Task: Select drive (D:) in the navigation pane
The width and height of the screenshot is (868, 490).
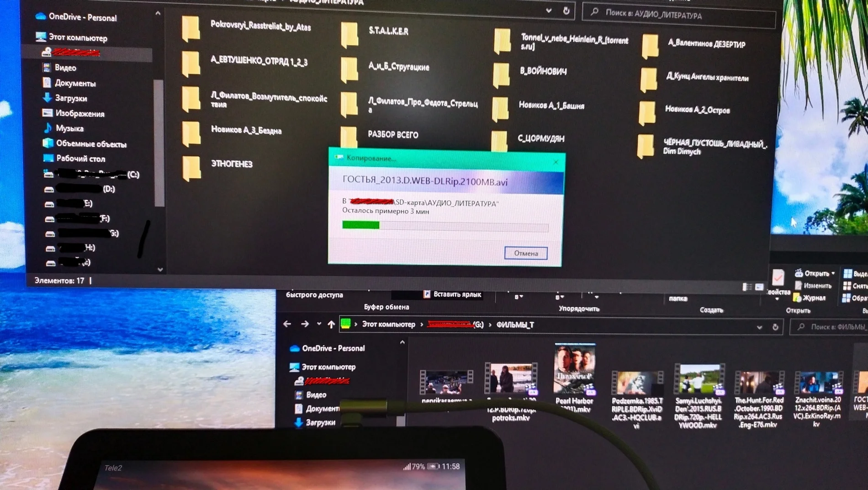Action: tap(79, 189)
